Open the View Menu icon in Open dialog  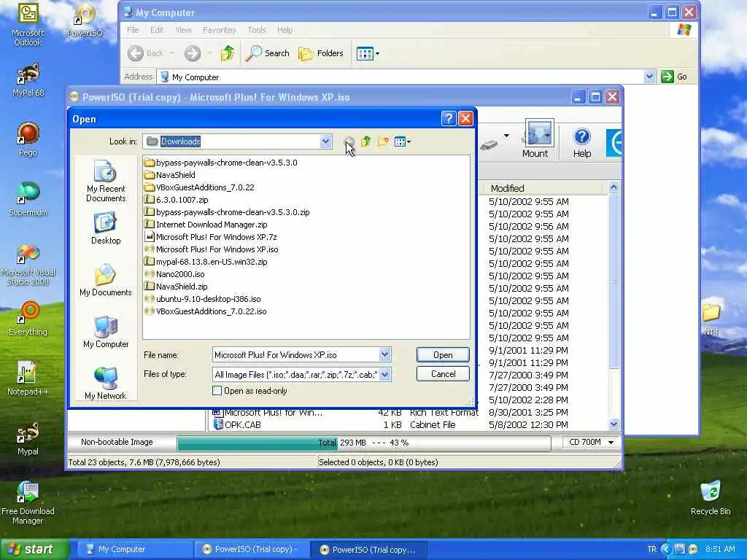tap(402, 141)
